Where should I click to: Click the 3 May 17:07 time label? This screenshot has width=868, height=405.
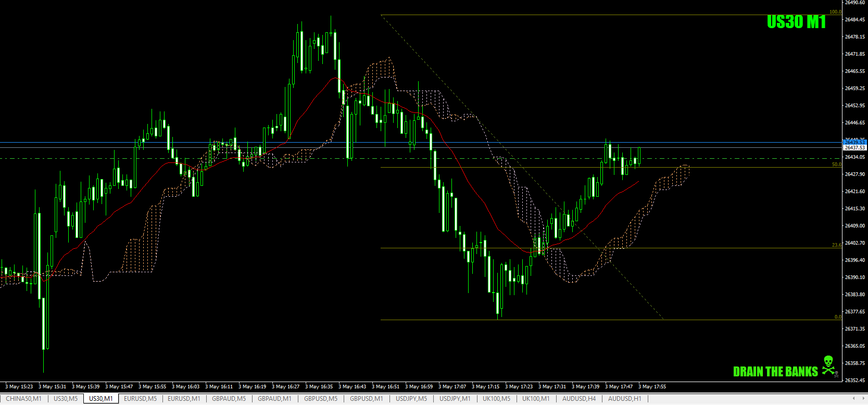452,387
